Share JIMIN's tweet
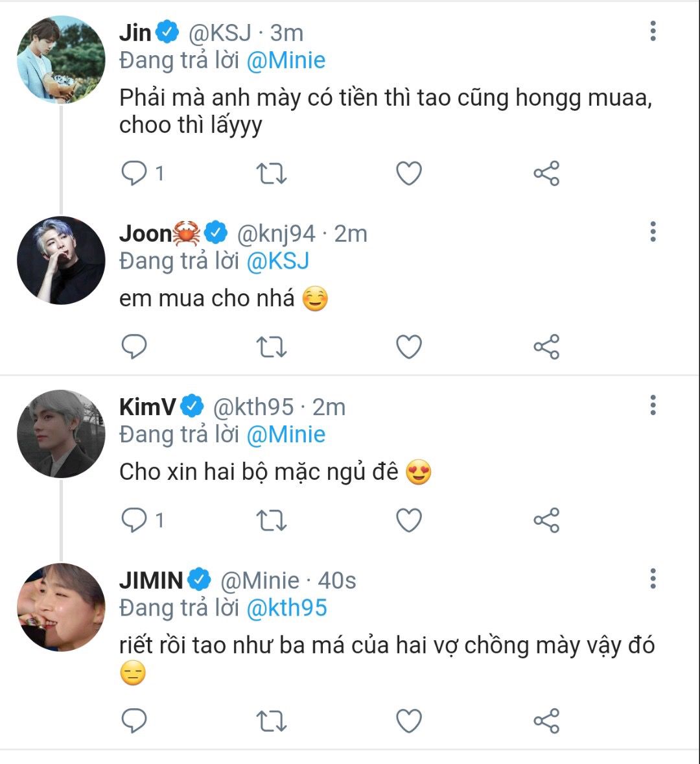 click(x=546, y=721)
